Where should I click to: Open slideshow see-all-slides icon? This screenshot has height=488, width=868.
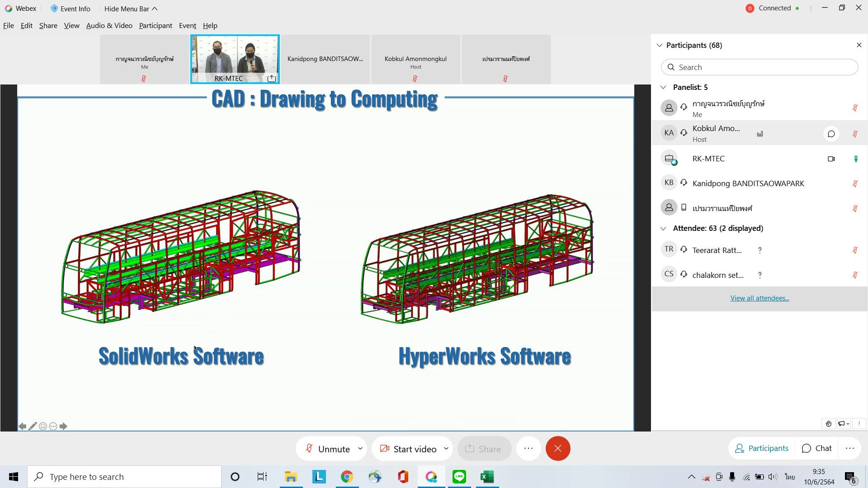[x=43, y=426]
